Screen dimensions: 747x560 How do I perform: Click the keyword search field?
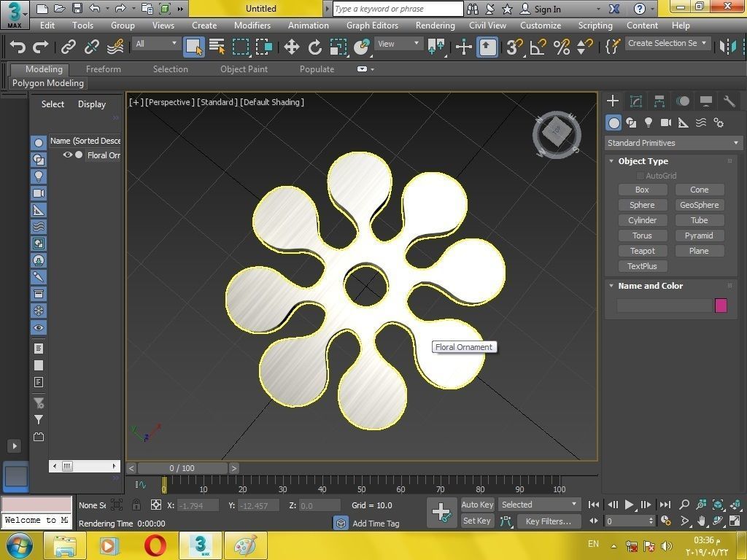398,9
